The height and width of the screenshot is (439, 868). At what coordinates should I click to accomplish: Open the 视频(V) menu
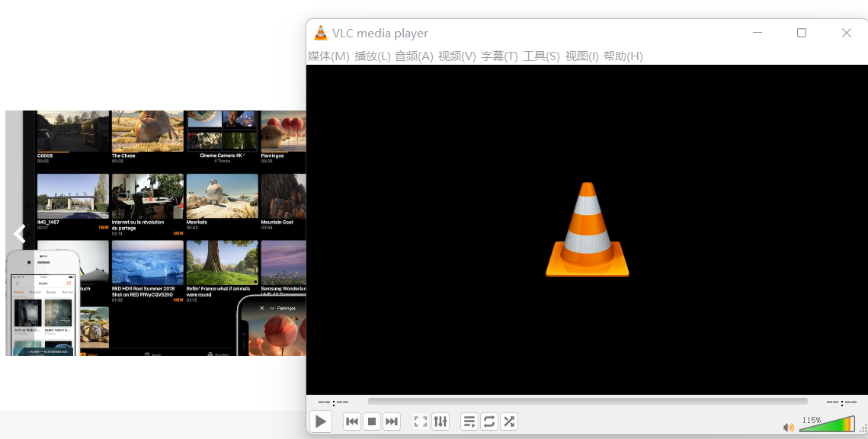(456, 56)
